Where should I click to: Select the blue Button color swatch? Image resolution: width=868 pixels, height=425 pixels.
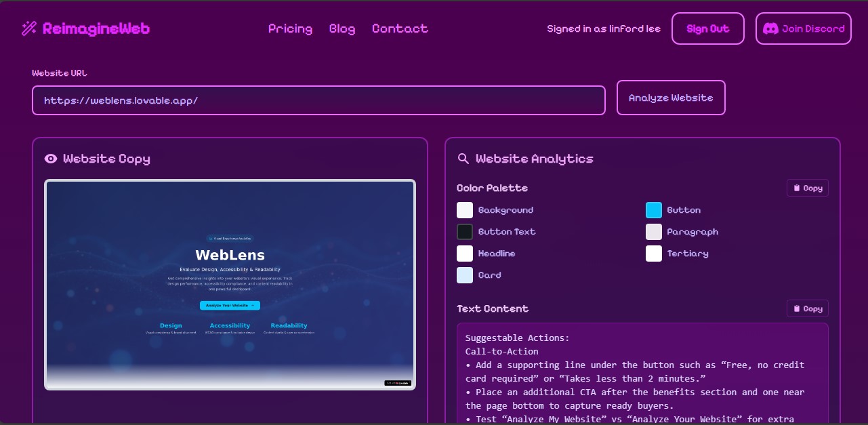(654, 210)
